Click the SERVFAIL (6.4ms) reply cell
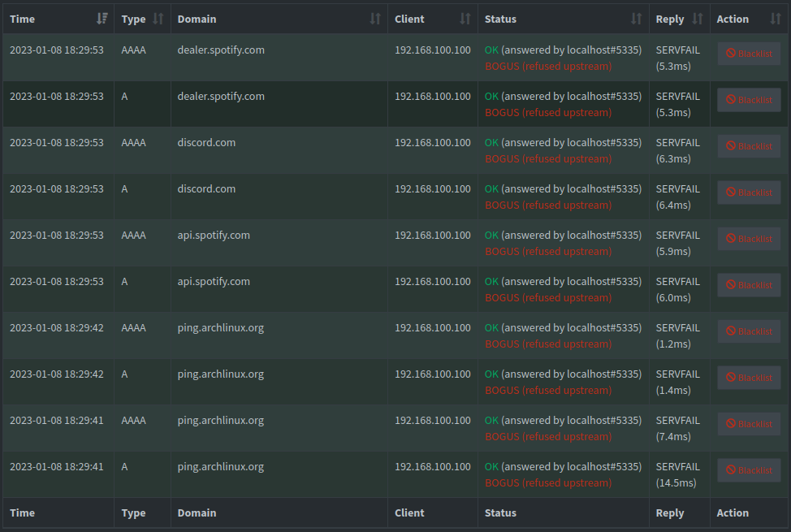Image resolution: width=791 pixels, height=532 pixels. [x=678, y=197]
